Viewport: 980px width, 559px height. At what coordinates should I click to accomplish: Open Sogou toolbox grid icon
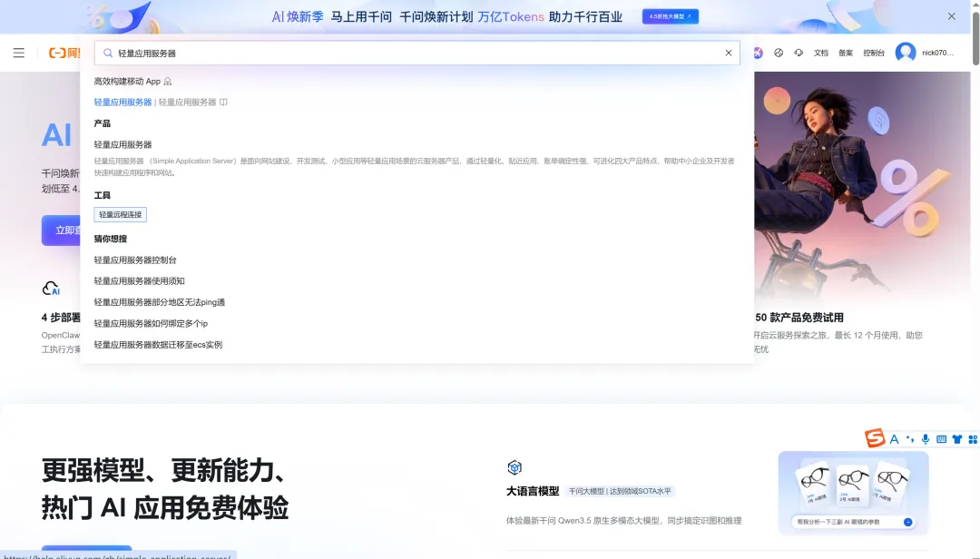pos(973,439)
